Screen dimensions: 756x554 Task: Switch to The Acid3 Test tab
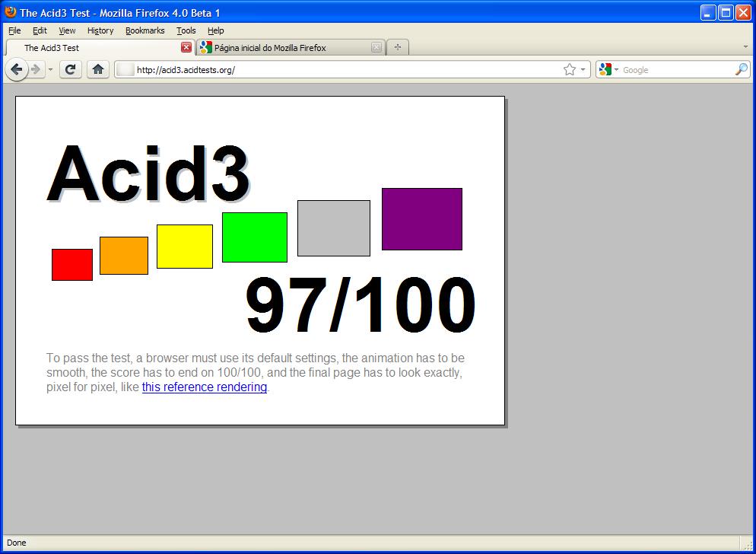(x=100, y=47)
